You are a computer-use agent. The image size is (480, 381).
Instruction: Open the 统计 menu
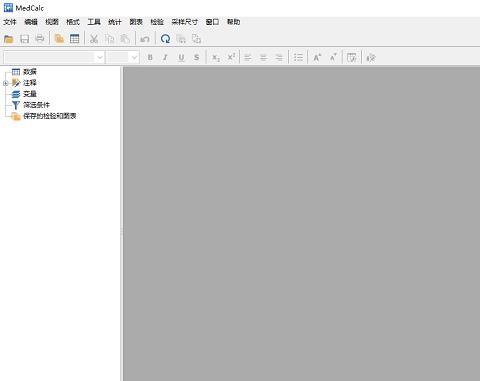click(115, 22)
